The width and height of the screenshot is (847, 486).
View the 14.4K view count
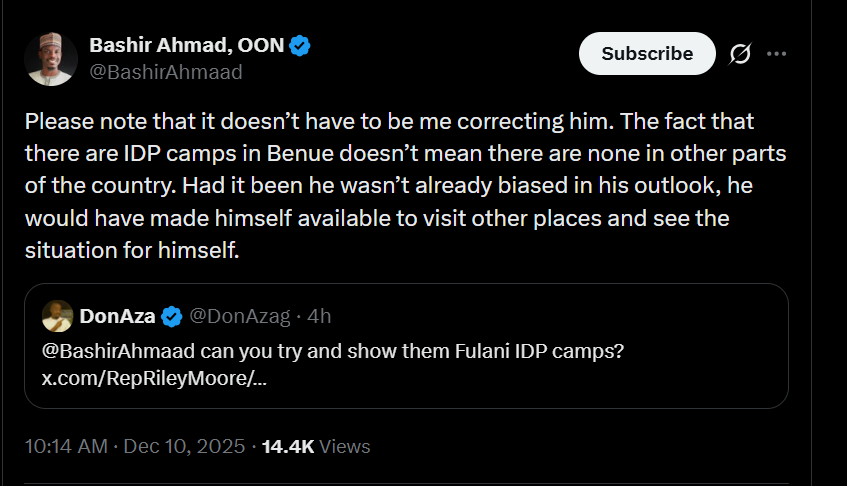coord(289,447)
